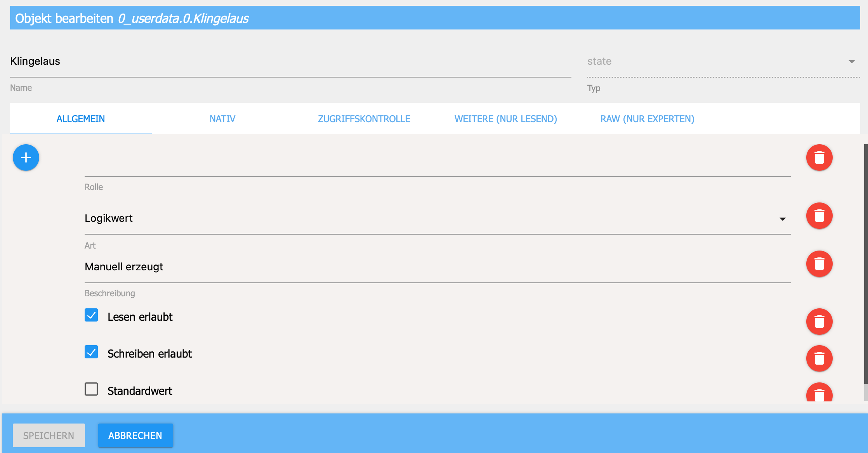The height and width of the screenshot is (453, 868).
Task: Enable the Standardwert checkbox
Action: click(91, 389)
